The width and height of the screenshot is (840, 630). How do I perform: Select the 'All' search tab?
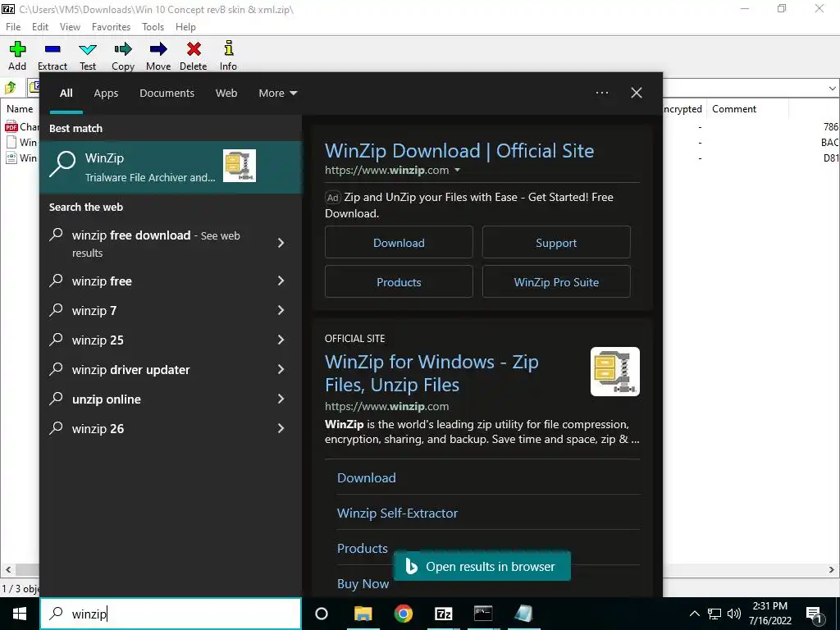click(x=66, y=94)
